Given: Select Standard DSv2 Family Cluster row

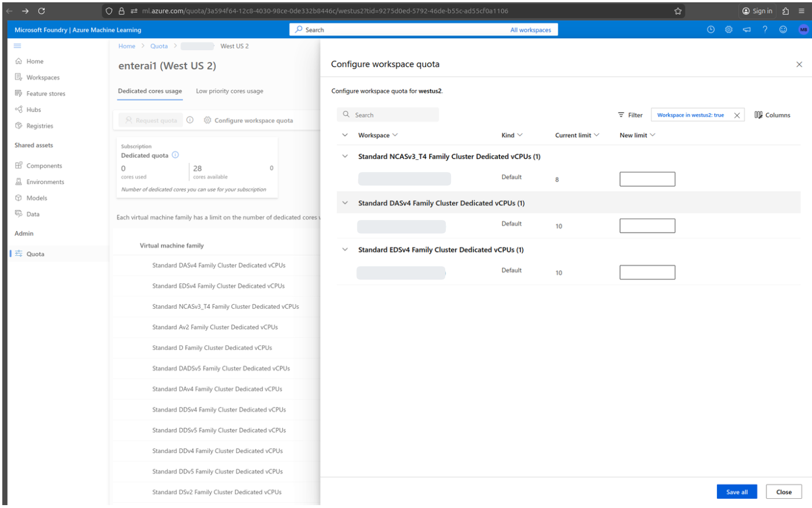Looking at the screenshot, I should (x=215, y=492).
